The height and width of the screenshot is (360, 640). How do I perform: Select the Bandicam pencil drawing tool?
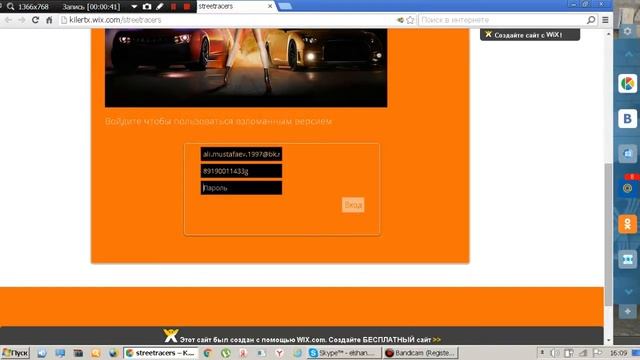(160, 7)
